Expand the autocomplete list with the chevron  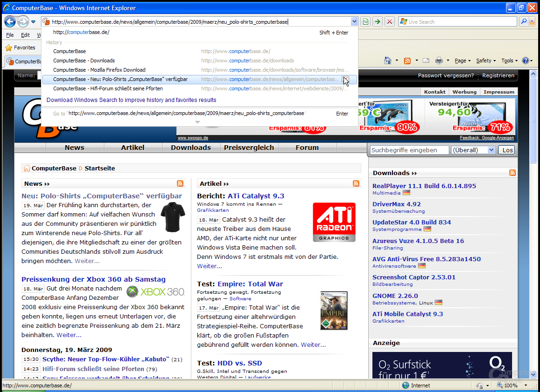point(197,122)
